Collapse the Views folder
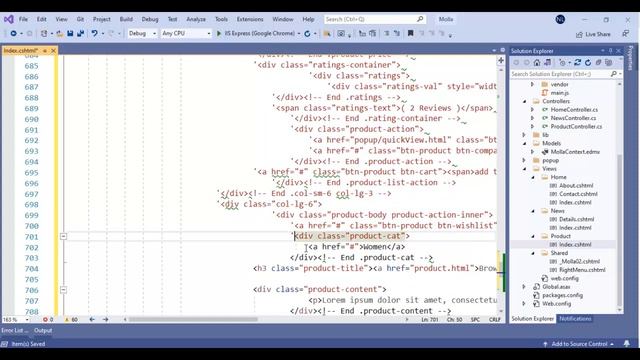 point(525,169)
